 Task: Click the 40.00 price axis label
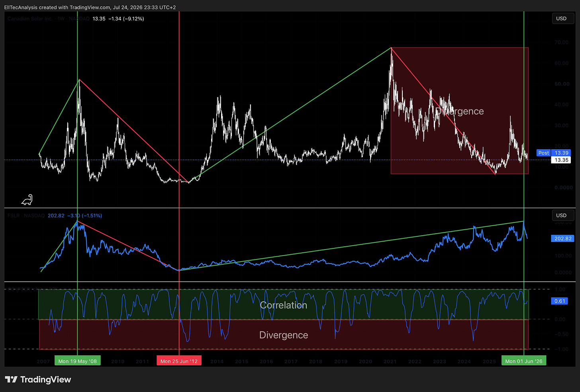561,105
